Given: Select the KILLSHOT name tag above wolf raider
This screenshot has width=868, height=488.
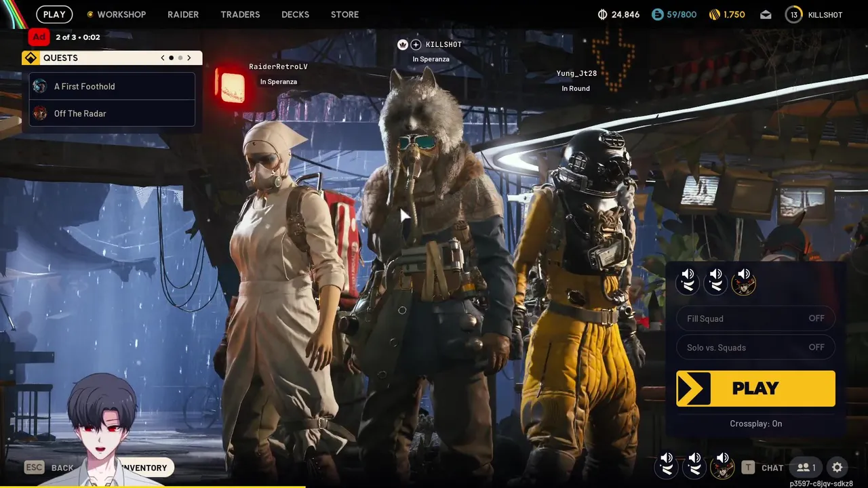Looking at the screenshot, I should click(443, 44).
